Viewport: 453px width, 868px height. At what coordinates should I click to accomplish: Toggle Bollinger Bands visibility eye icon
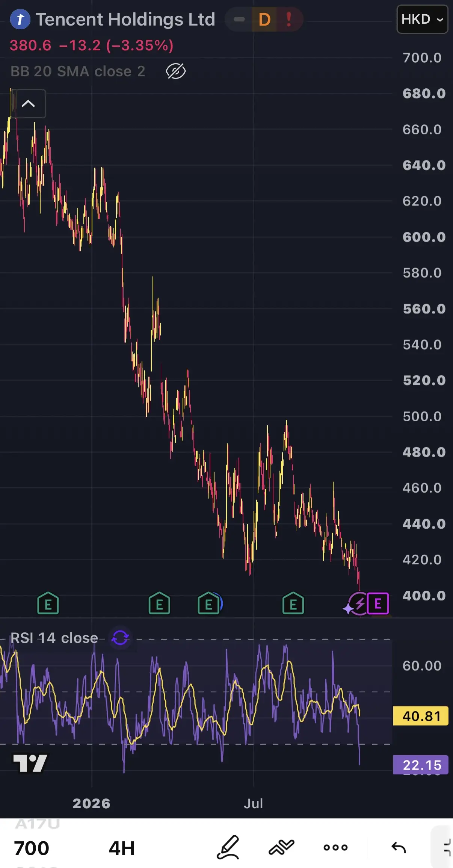176,71
